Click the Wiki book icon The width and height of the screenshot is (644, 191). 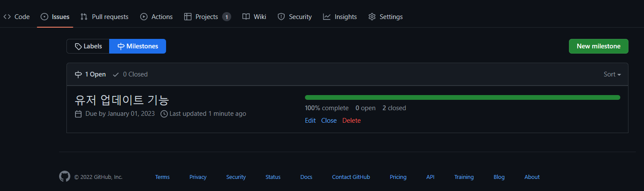click(x=246, y=17)
